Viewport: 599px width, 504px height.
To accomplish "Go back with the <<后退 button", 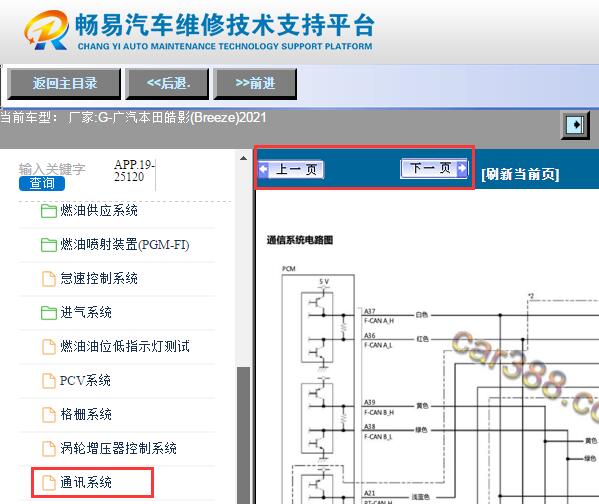I will (x=167, y=84).
